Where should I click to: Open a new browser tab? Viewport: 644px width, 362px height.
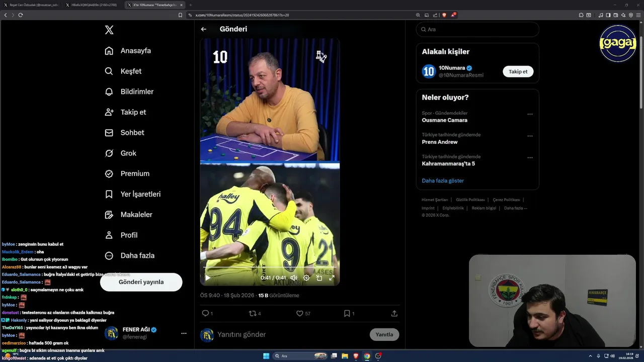[x=191, y=5]
